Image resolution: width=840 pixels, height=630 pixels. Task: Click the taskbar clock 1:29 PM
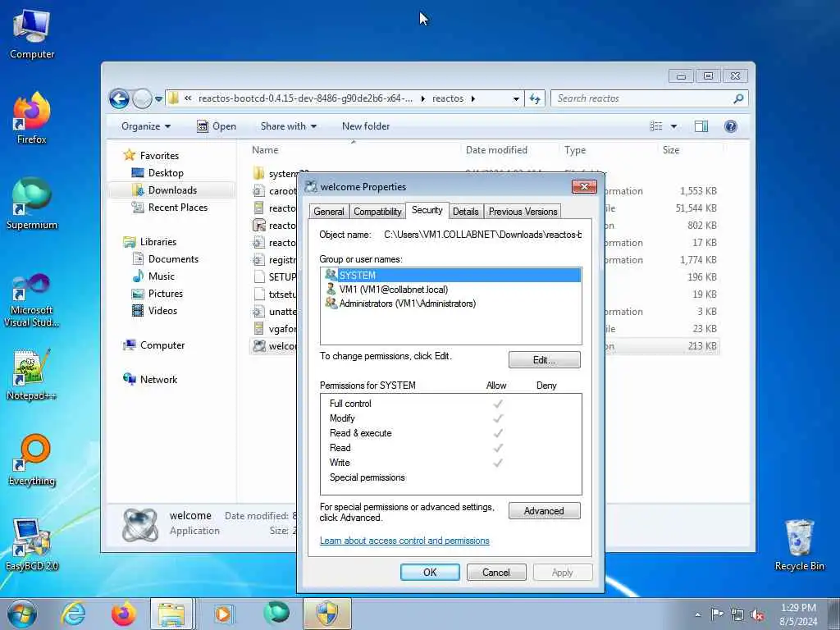[798, 614]
